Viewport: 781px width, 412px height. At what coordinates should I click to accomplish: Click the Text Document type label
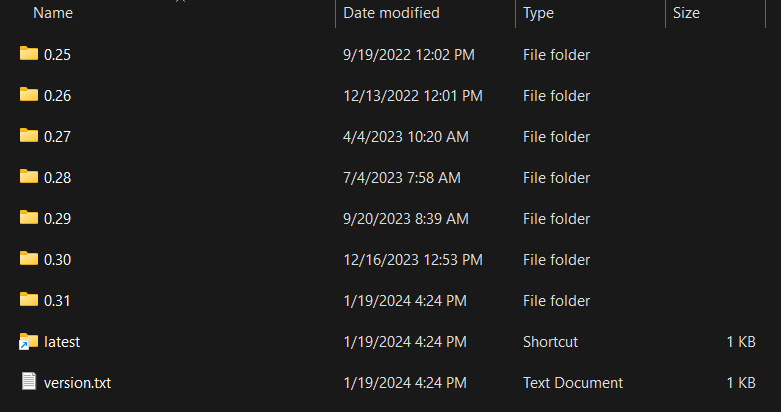coord(573,383)
